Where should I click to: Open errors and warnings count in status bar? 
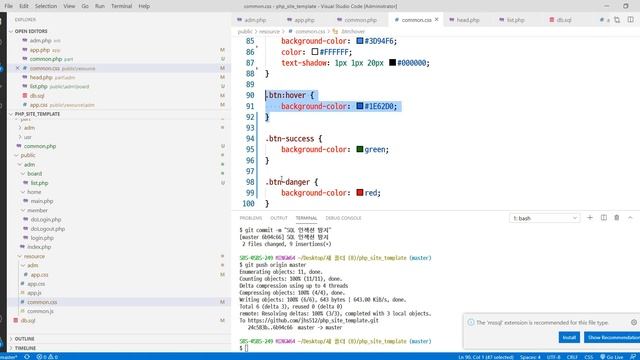tap(47, 357)
